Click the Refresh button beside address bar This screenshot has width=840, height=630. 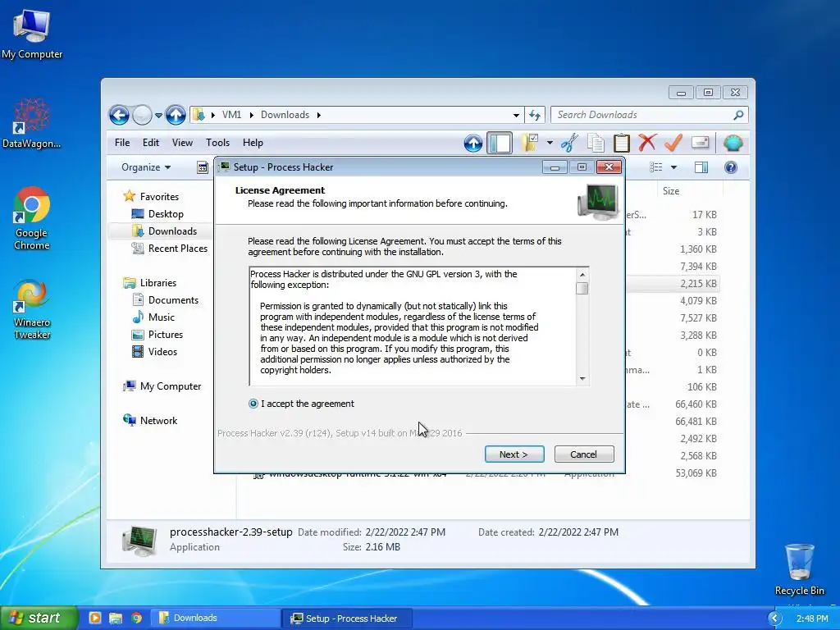pos(535,115)
